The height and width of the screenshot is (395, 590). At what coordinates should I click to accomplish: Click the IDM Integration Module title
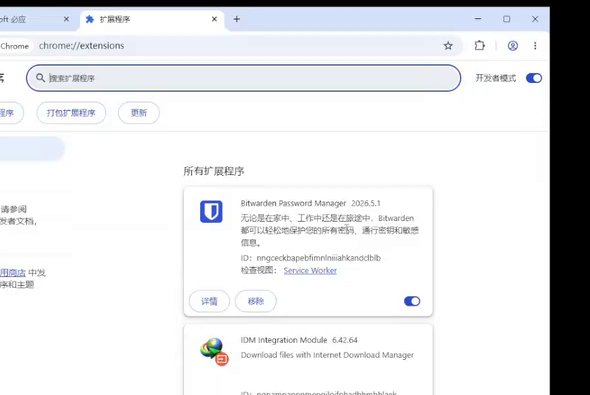(x=284, y=340)
